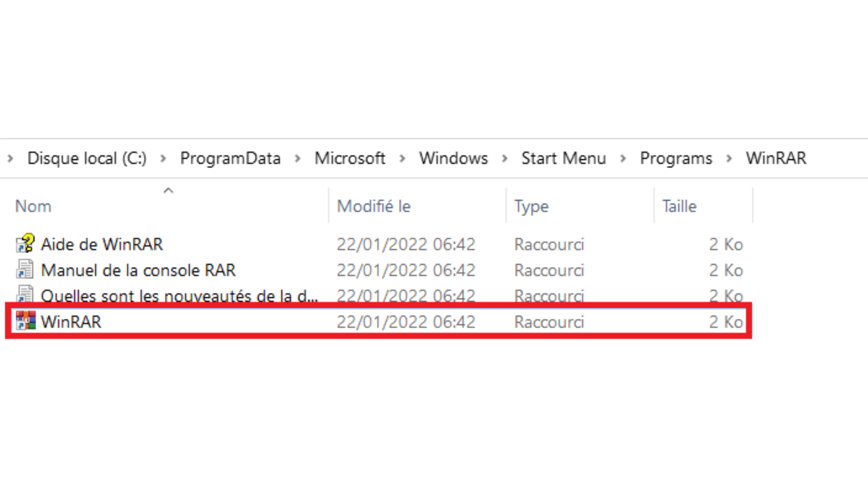Click the Raccourci type of Aide de WinRAR
868x488 pixels.
click(549, 244)
